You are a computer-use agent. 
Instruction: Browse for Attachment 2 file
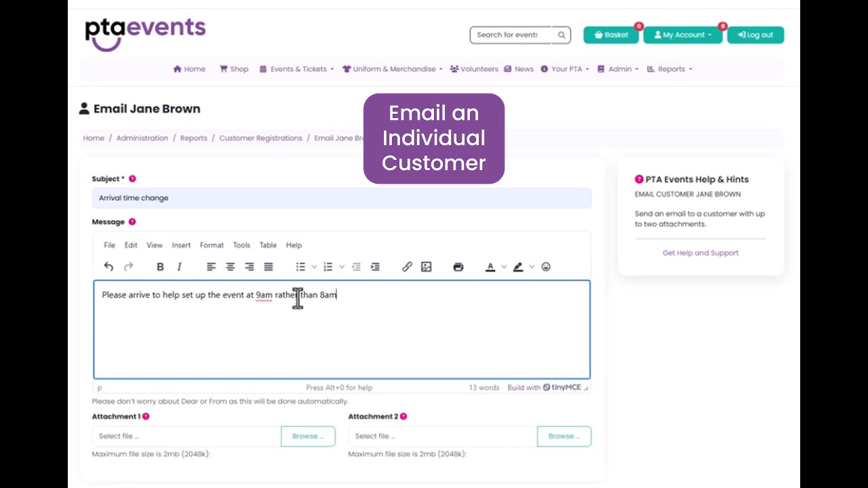point(564,436)
